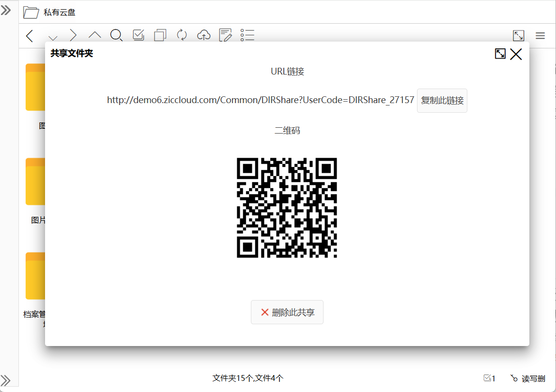
Task: Click the edit note icon
Action: tap(225, 35)
